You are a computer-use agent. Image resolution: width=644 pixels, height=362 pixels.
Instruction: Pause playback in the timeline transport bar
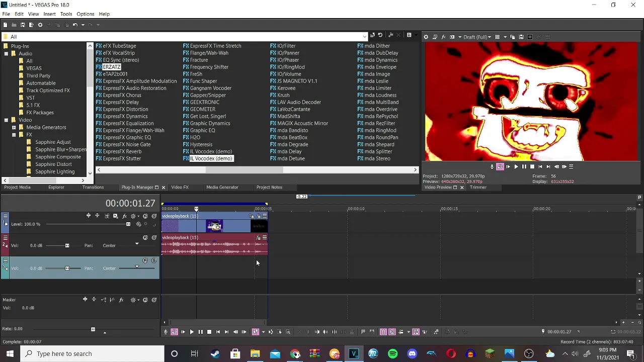coord(200,332)
